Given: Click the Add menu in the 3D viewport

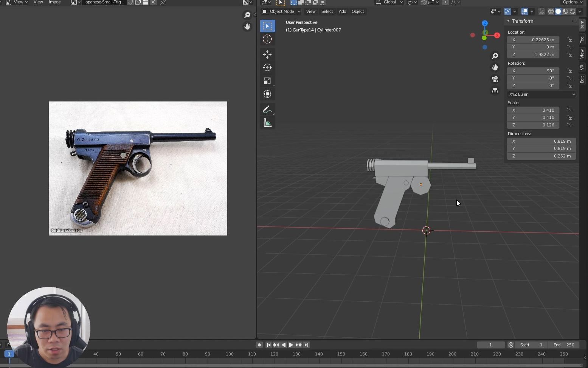Looking at the screenshot, I should (342, 11).
